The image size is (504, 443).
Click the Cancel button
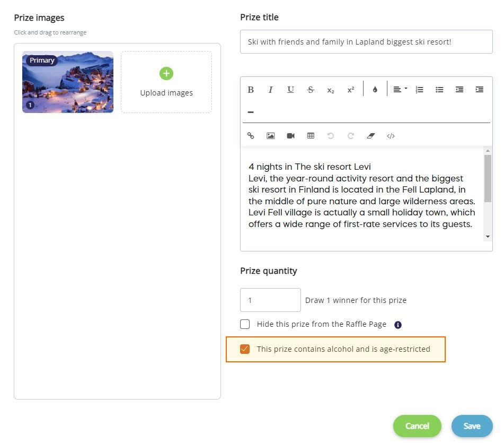[x=417, y=426]
